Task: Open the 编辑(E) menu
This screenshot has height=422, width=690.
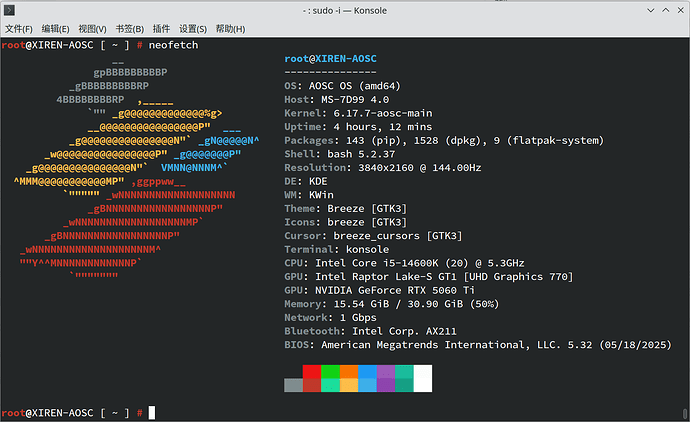Action: coord(57,29)
